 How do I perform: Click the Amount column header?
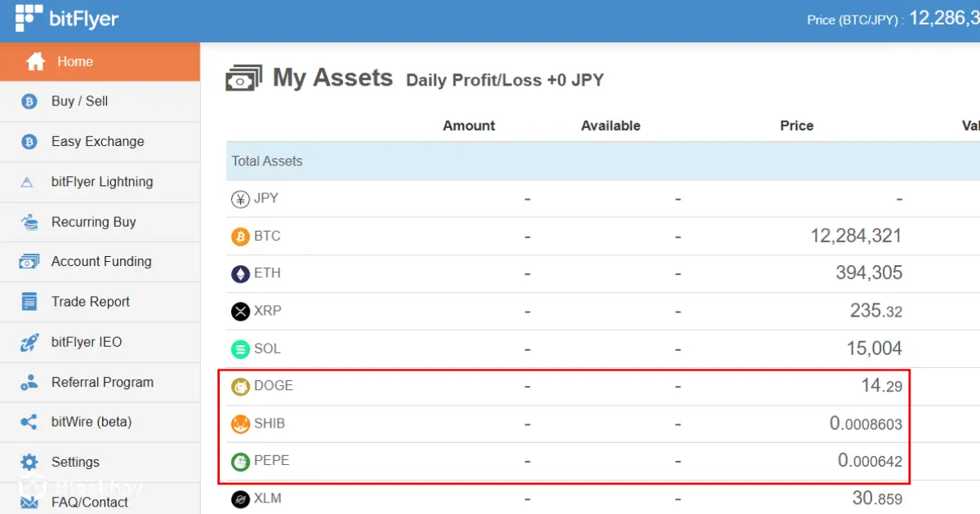click(x=469, y=126)
